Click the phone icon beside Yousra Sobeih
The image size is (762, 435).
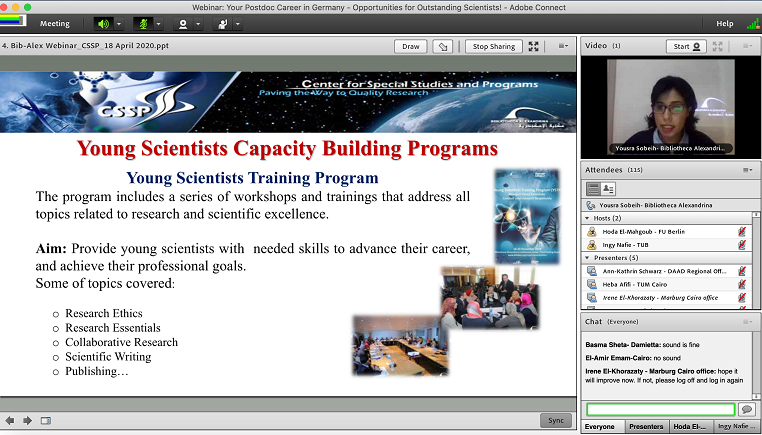(591, 205)
